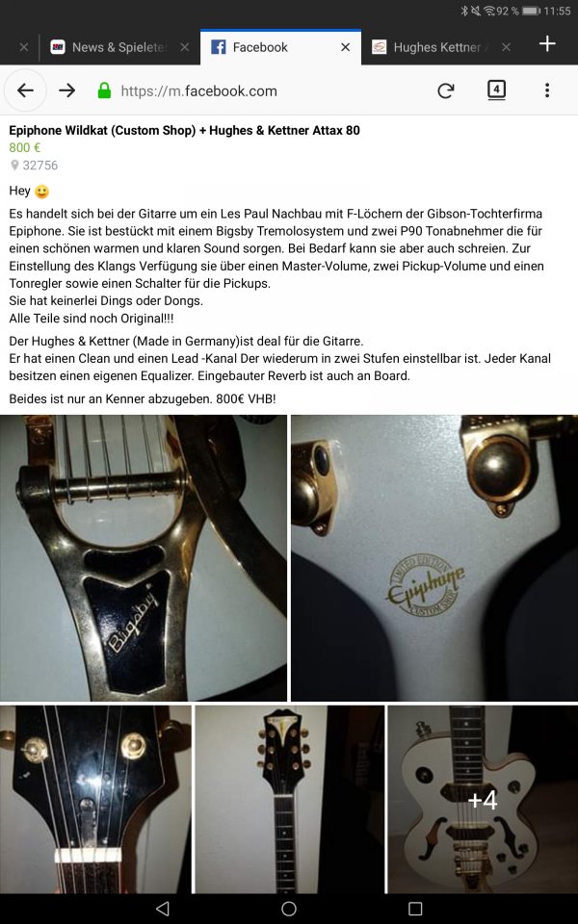Open the Bigsby tremolo photo
Image resolution: width=578 pixels, height=924 pixels.
144,557
